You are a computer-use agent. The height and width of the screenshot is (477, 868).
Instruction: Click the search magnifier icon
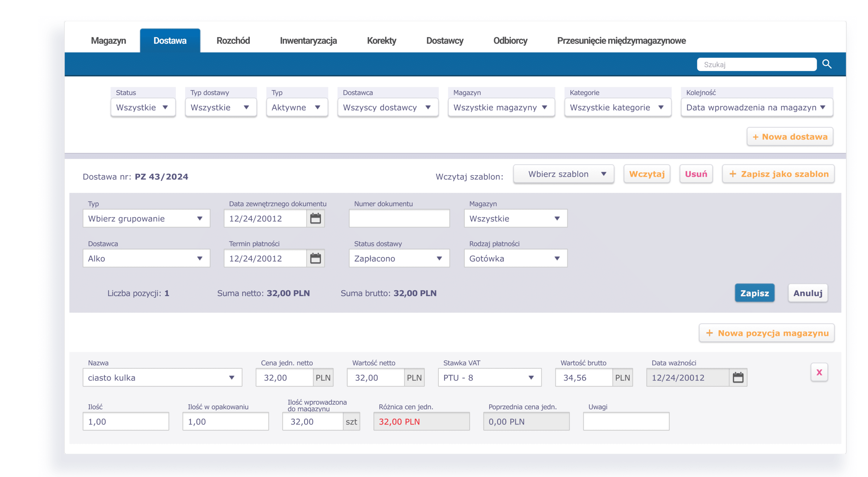(x=827, y=64)
